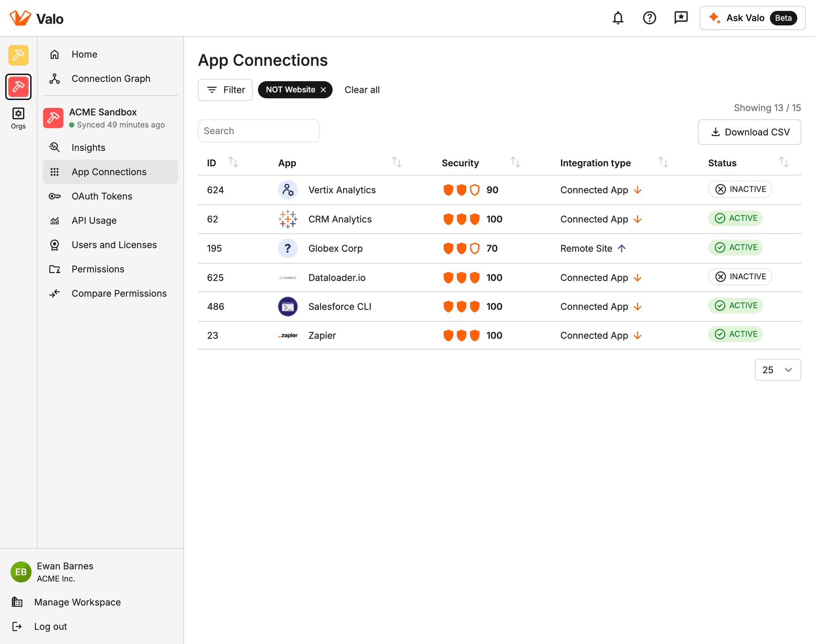Click Clear all filters

click(362, 90)
